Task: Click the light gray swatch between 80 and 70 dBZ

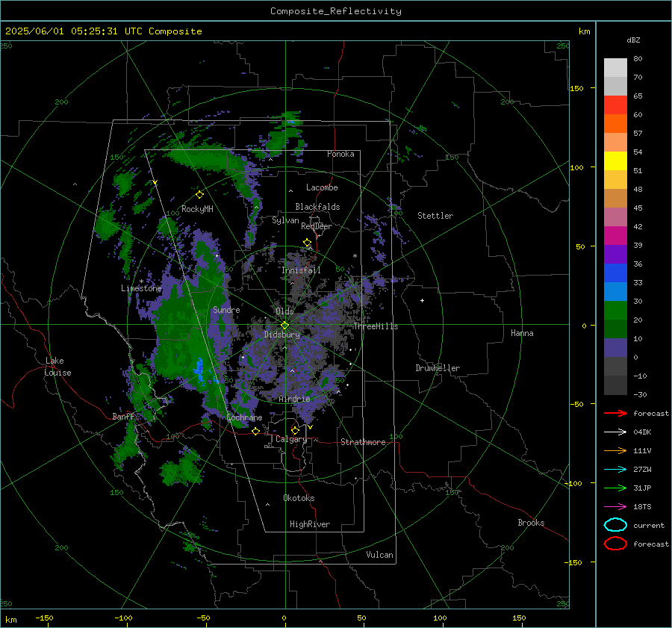Action: pos(615,68)
